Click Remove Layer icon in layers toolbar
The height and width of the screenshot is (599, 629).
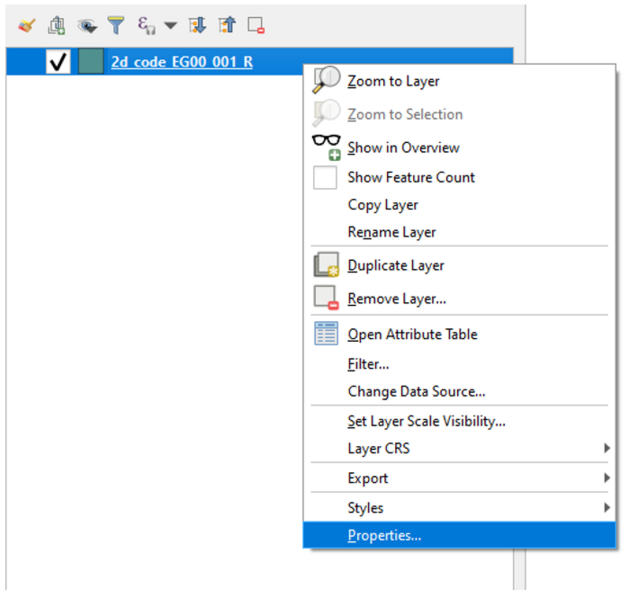(256, 24)
